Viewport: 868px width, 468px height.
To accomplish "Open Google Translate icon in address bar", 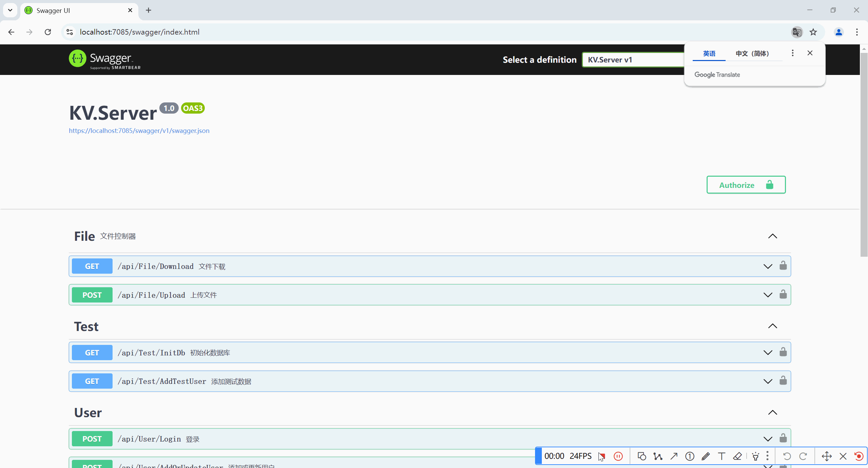I will coord(797,32).
